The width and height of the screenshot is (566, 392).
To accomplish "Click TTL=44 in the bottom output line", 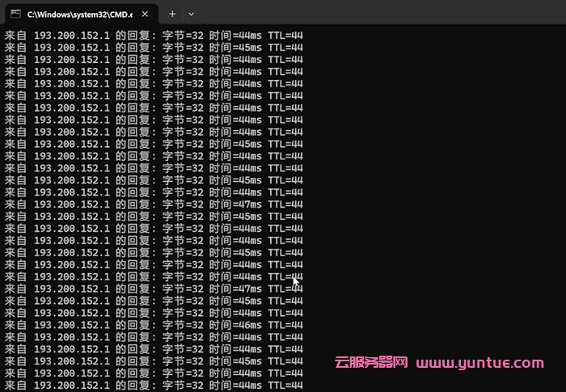I will click(x=285, y=386).
